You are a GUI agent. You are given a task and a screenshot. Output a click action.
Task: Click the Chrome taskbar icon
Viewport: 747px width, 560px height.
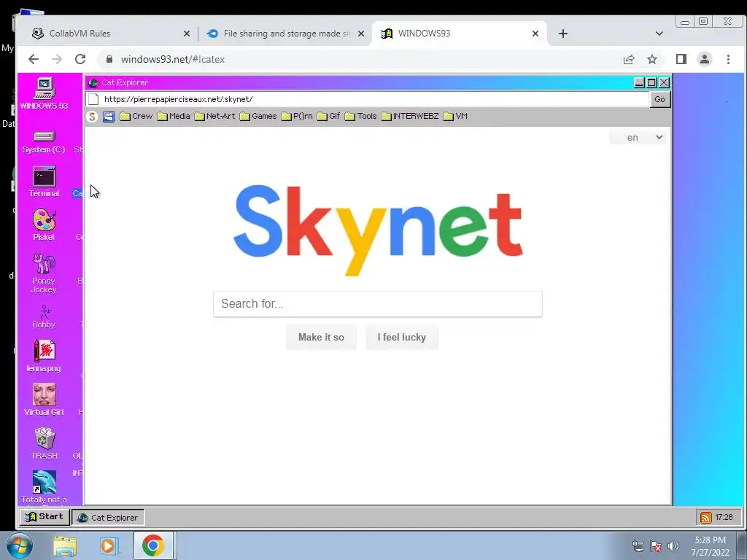(x=153, y=545)
